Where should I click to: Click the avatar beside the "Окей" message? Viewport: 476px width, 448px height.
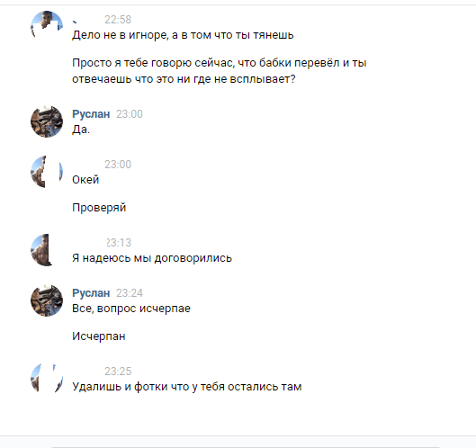[x=47, y=172]
